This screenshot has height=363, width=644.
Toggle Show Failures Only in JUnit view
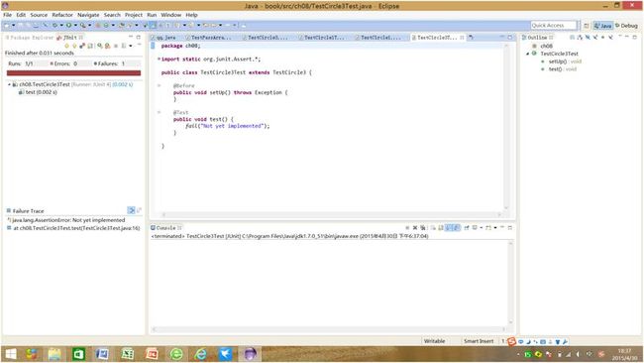[x=82, y=46]
